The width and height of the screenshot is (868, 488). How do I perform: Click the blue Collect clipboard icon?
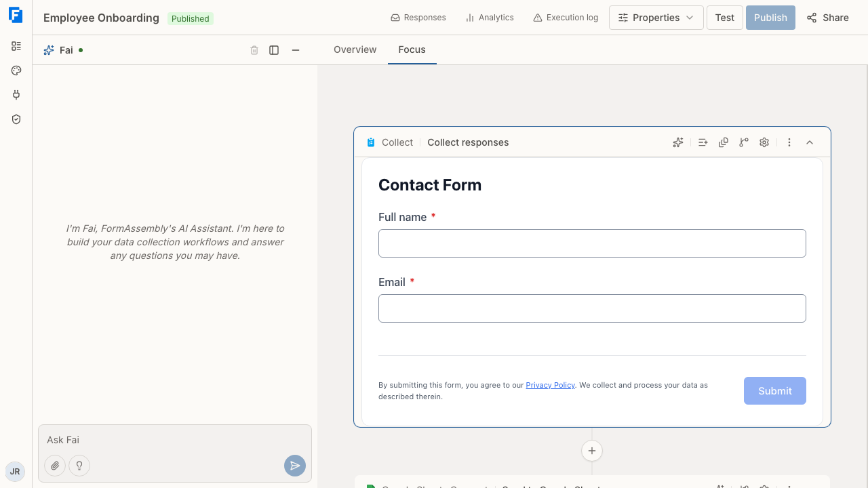tap(371, 142)
